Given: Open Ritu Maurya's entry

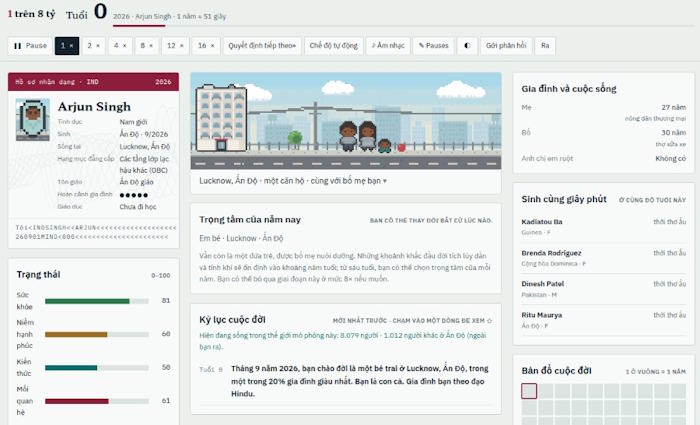Looking at the screenshot, I should (x=604, y=320).
